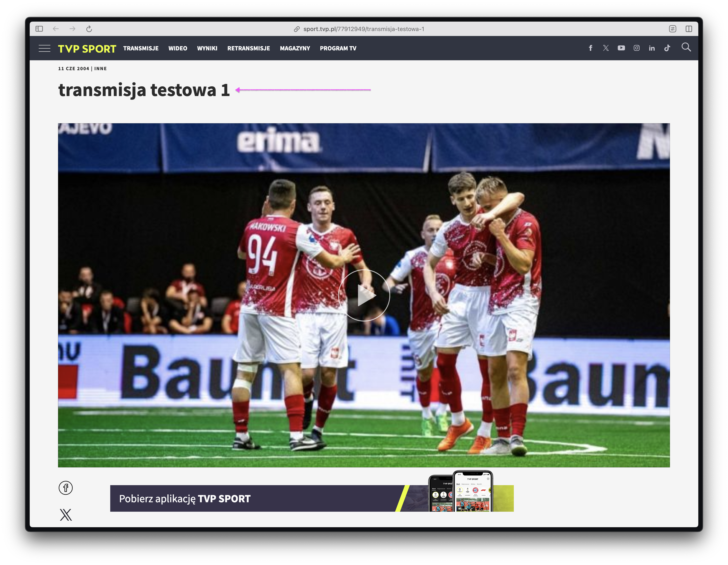Screen dimensions: 728x565
Task: Click the INNE category label
Action: tap(100, 69)
